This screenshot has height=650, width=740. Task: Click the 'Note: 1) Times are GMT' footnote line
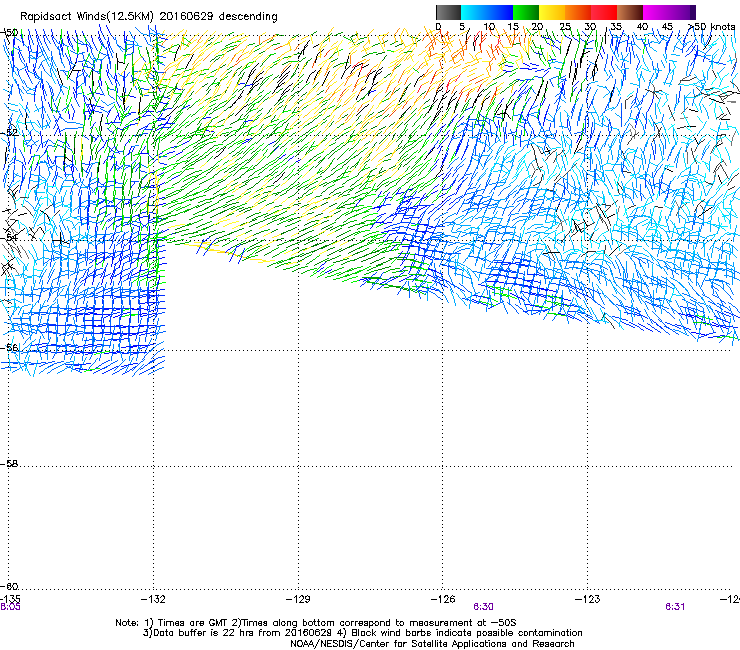click(316, 623)
